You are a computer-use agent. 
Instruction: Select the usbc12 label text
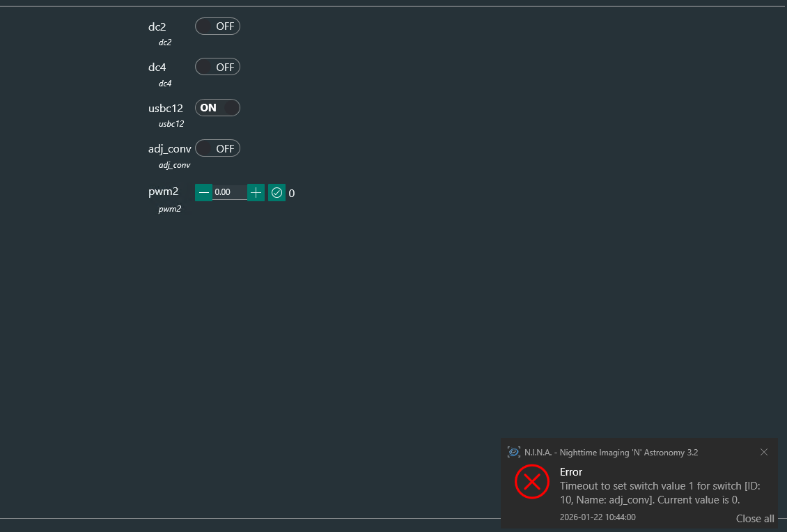166,109
